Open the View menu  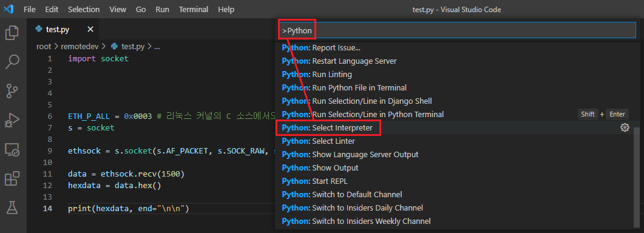118,9
